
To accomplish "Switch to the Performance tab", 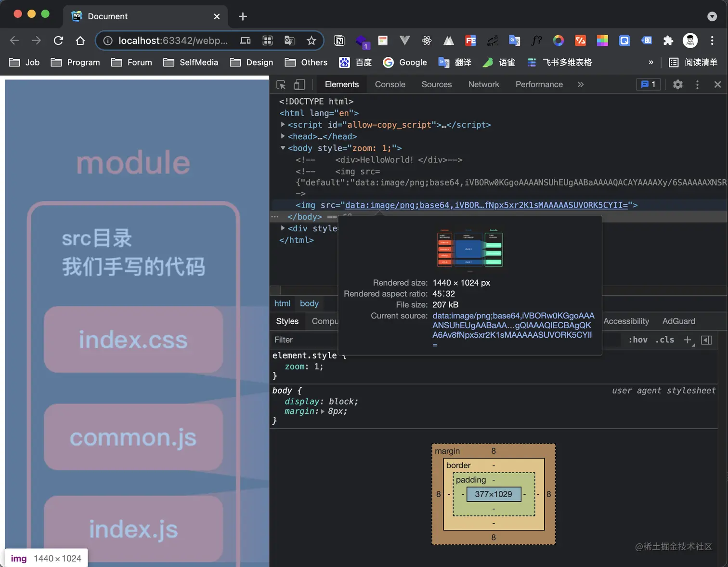I will [539, 84].
